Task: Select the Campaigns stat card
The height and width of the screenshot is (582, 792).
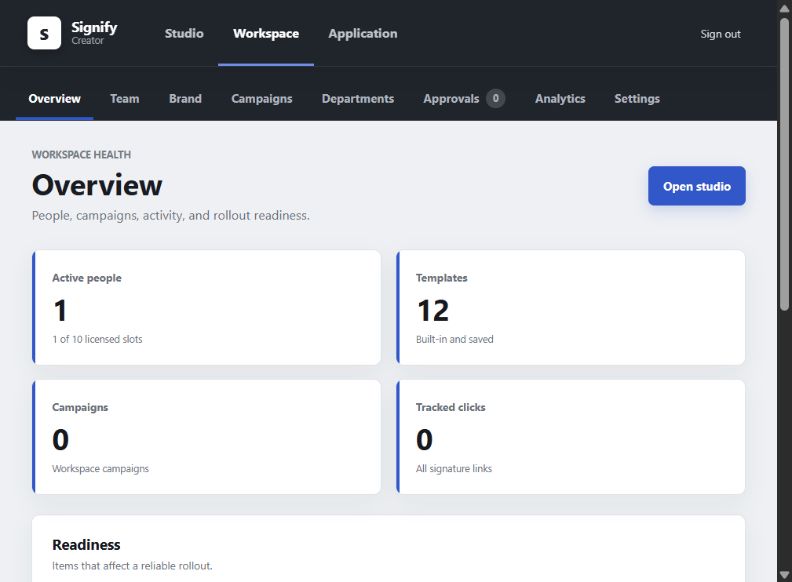Action: pos(206,437)
